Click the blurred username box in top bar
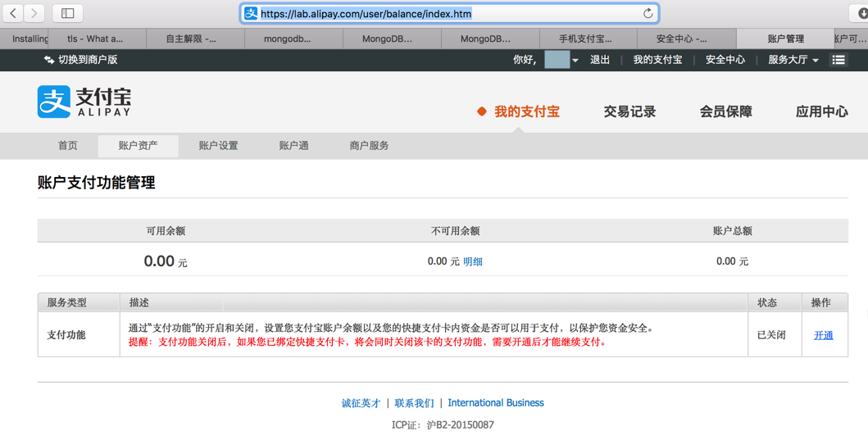This screenshot has width=868, height=440. point(557,60)
